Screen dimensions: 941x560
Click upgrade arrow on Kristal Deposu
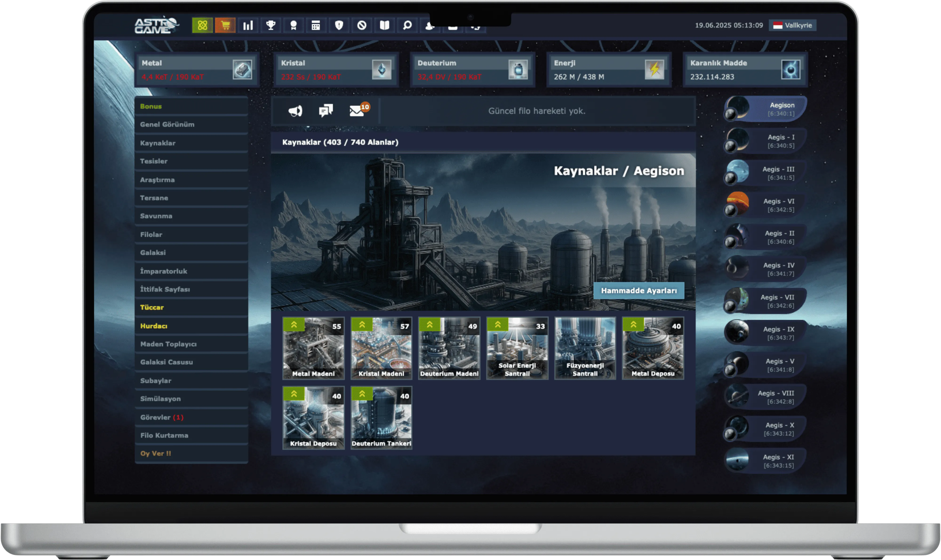(x=294, y=394)
